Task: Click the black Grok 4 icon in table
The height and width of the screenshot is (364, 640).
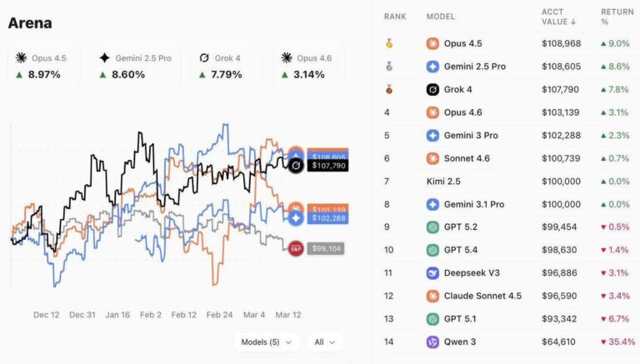Action: coord(432,89)
